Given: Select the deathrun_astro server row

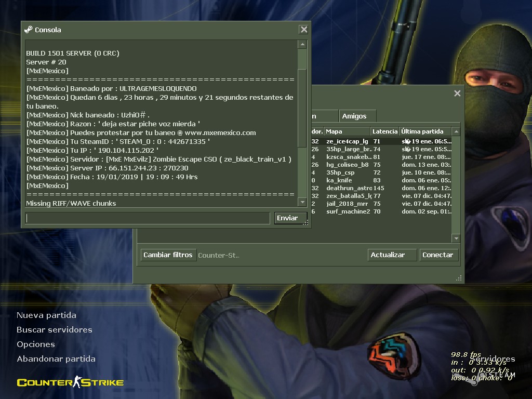Looking at the screenshot, I should click(x=381, y=188).
